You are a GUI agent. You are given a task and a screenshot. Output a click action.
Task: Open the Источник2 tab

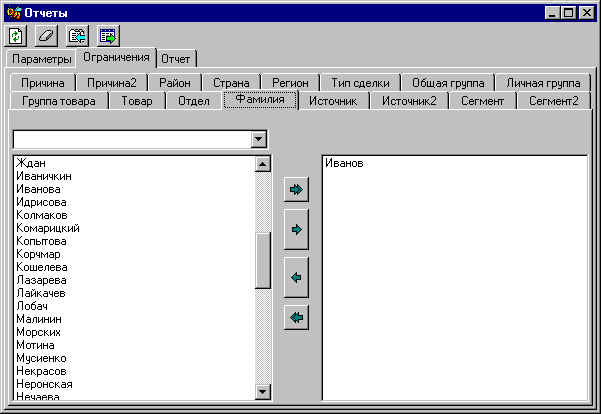(409, 101)
